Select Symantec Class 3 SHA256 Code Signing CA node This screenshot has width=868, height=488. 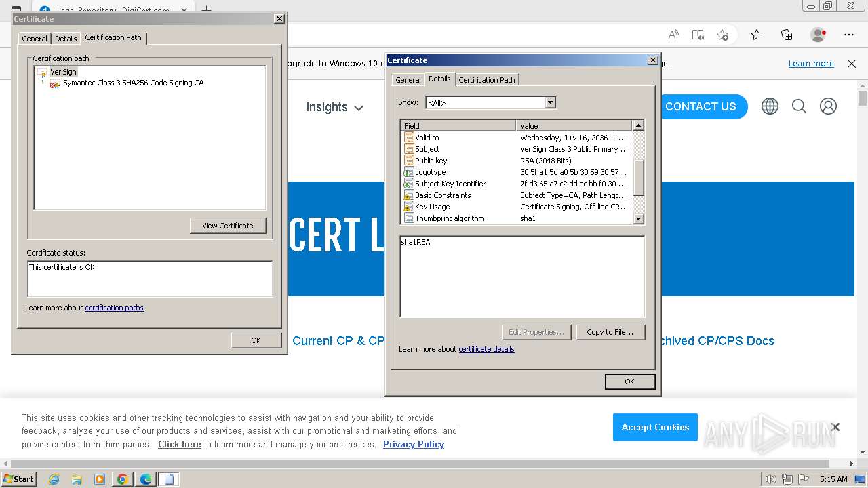click(x=133, y=83)
